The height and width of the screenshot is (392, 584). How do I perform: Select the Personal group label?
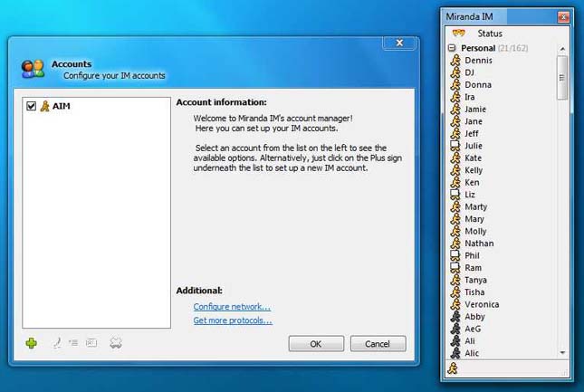pyautogui.click(x=478, y=48)
